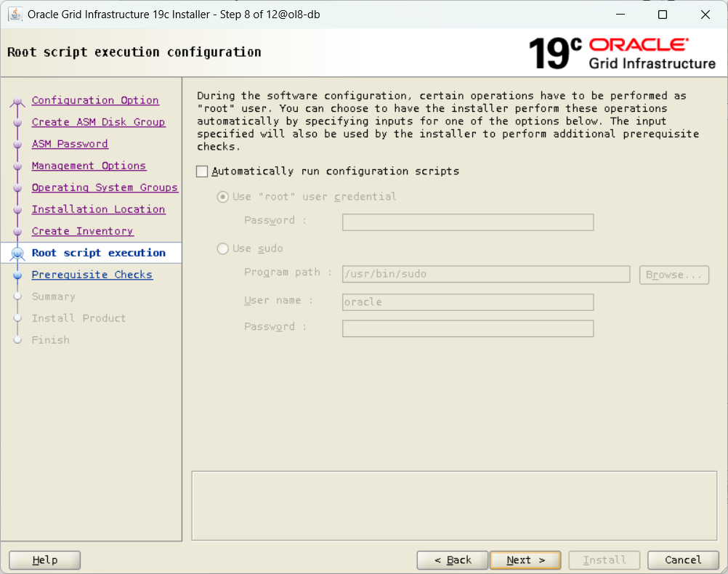Close the installer window

(x=705, y=15)
